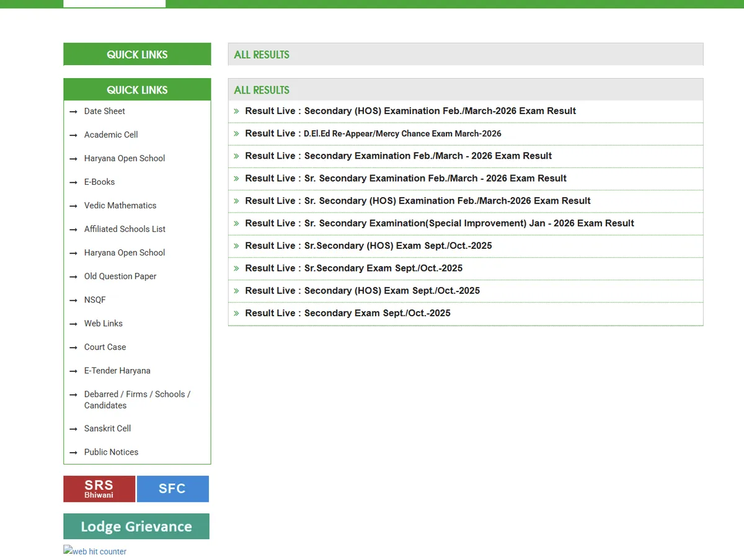
Task: Click the SRS Bhiwani red button
Action: click(x=99, y=489)
